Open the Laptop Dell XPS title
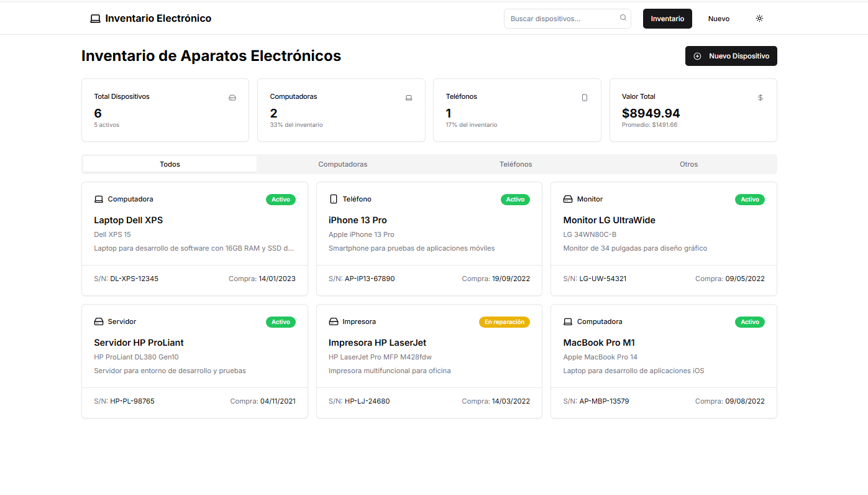 (x=129, y=220)
